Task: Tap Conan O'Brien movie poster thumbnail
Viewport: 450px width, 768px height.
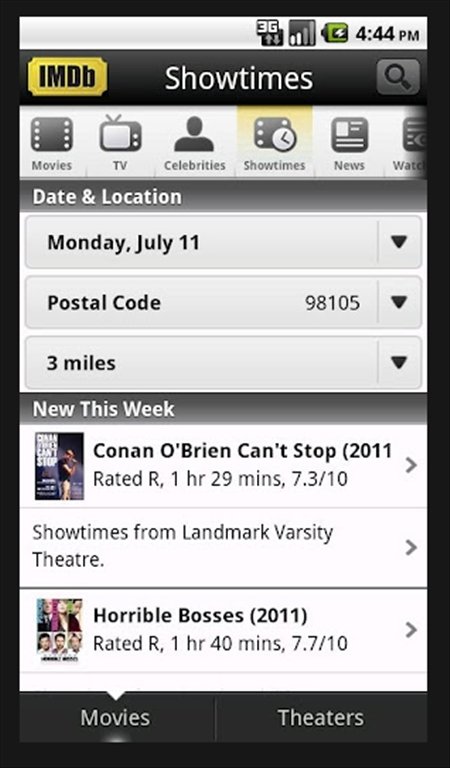Action: (x=59, y=466)
